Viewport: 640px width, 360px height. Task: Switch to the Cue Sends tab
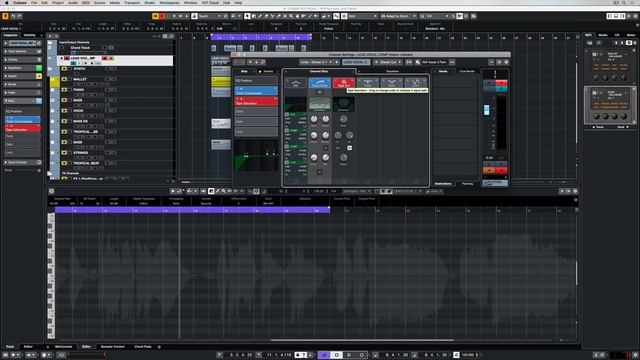[467, 71]
